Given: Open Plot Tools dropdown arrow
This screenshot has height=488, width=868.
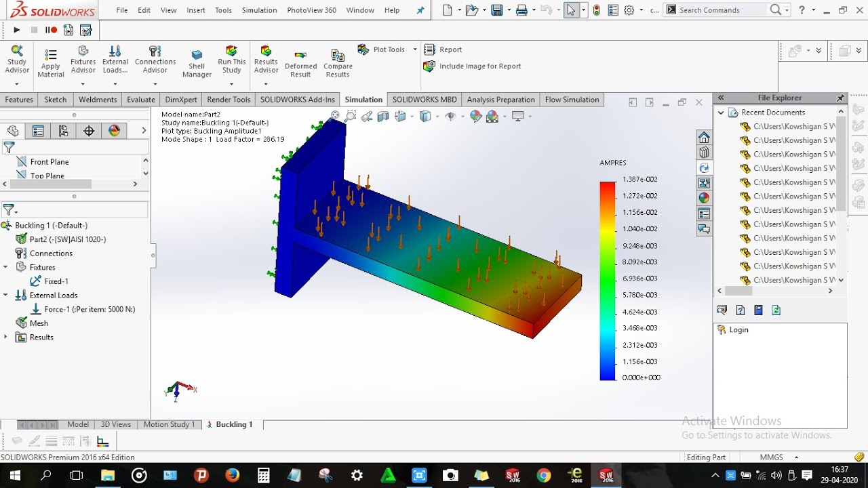Looking at the screenshot, I should click(415, 49).
